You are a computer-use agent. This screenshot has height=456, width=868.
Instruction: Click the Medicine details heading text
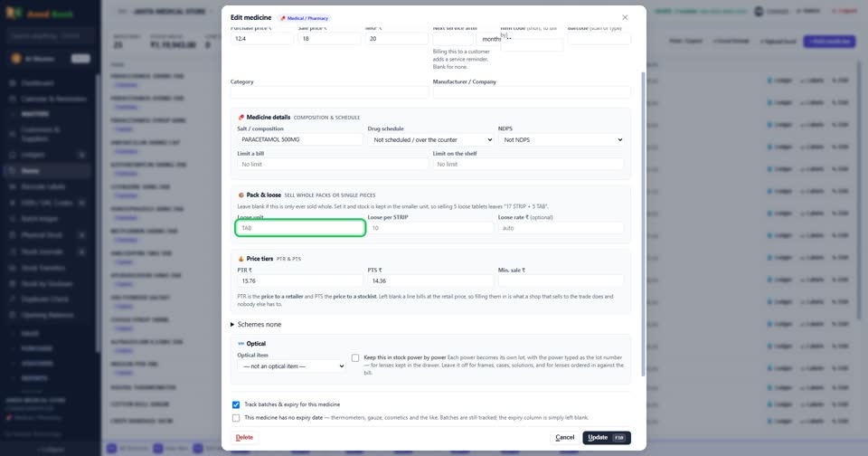click(x=268, y=118)
